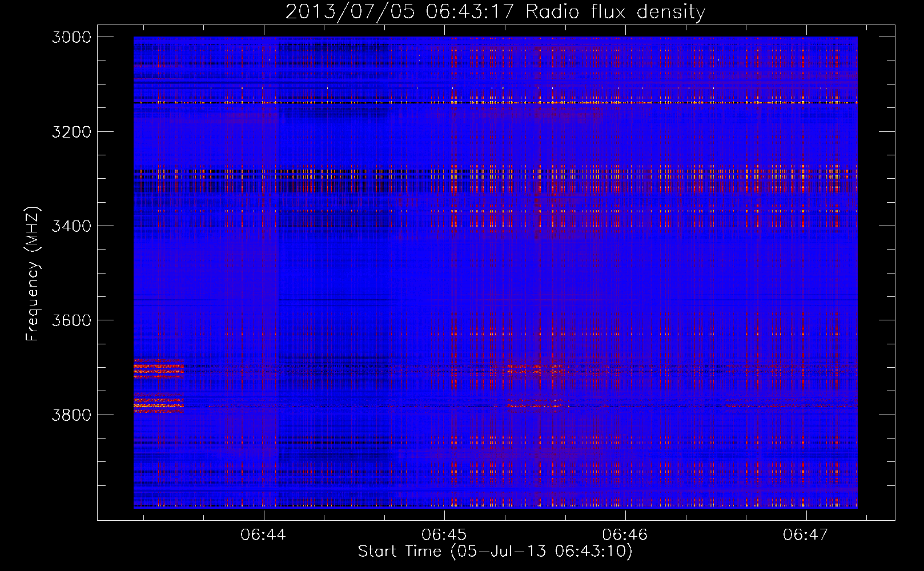This screenshot has height=571, width=924.
Task: Click the 3200 frequency axis label
Action: point(71,132)
